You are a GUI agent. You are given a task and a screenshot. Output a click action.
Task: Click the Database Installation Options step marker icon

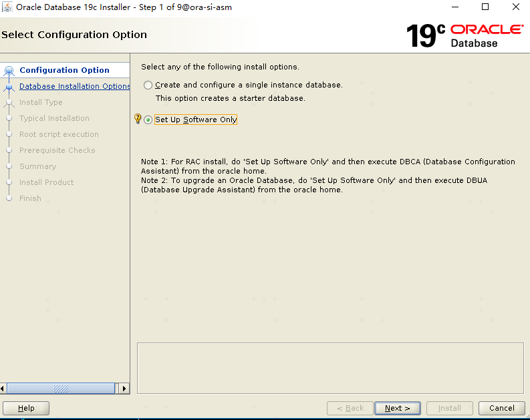point(9,87)
